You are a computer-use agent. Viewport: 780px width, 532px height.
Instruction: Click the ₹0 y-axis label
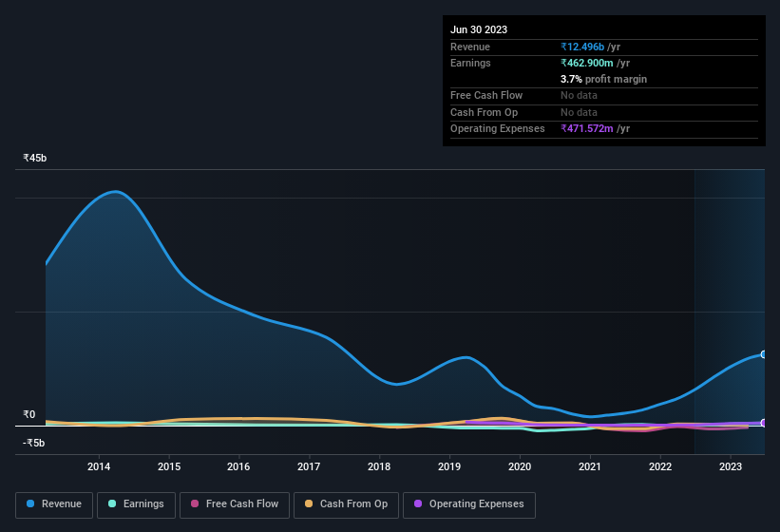click(x=29, y=414)
